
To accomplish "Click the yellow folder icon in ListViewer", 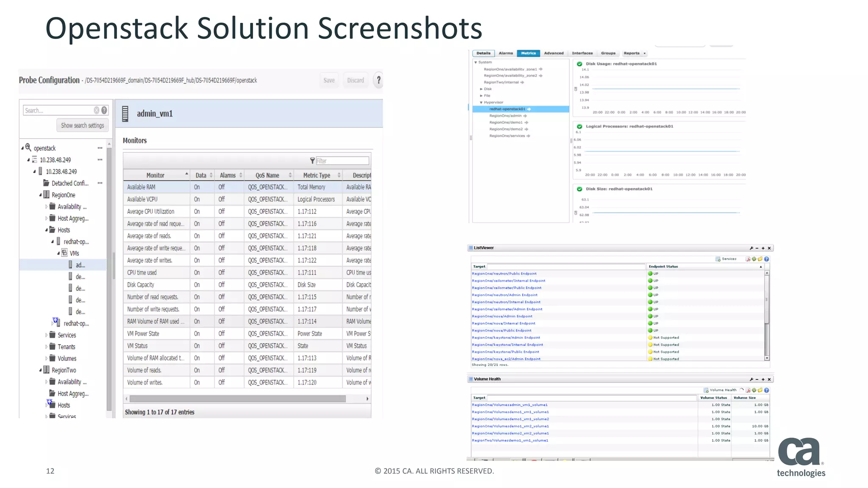I will point(760,259).
